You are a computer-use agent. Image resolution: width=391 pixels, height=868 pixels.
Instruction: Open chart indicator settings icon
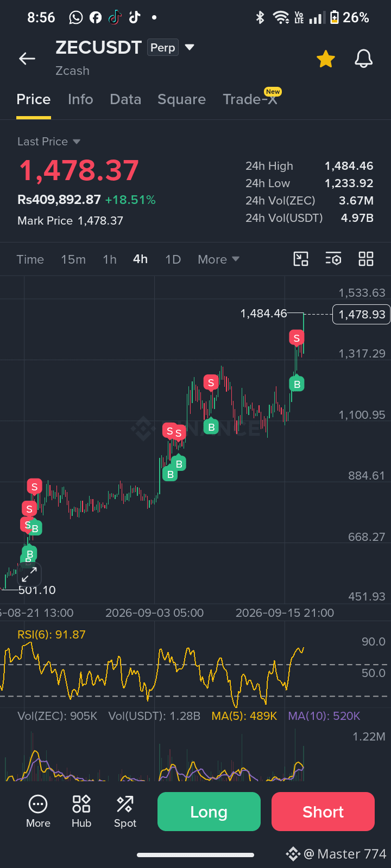333,259
